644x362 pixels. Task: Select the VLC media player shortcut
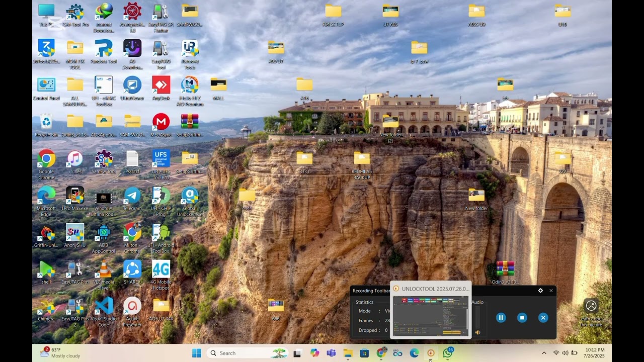pos(104,276)
